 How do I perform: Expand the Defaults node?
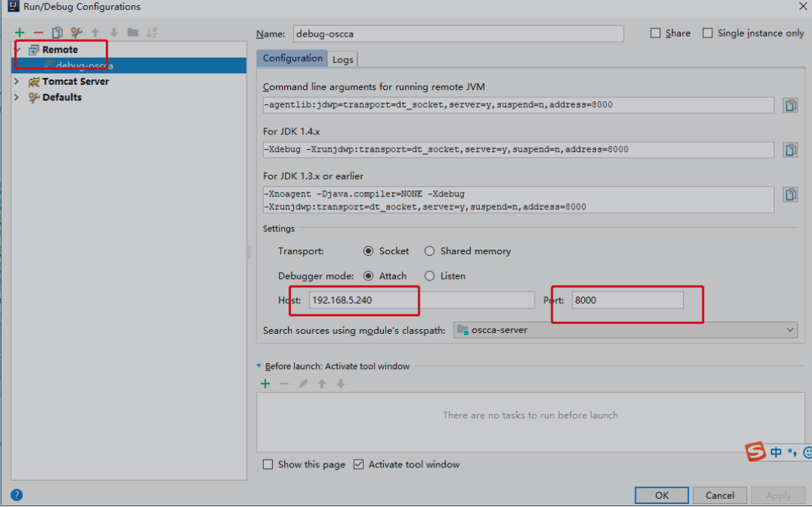16,97
